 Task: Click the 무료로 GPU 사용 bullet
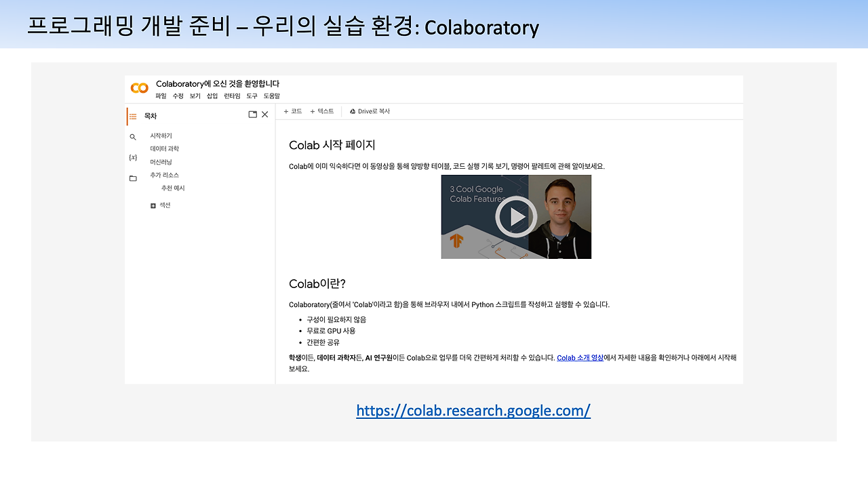click(x=331, y=331)
